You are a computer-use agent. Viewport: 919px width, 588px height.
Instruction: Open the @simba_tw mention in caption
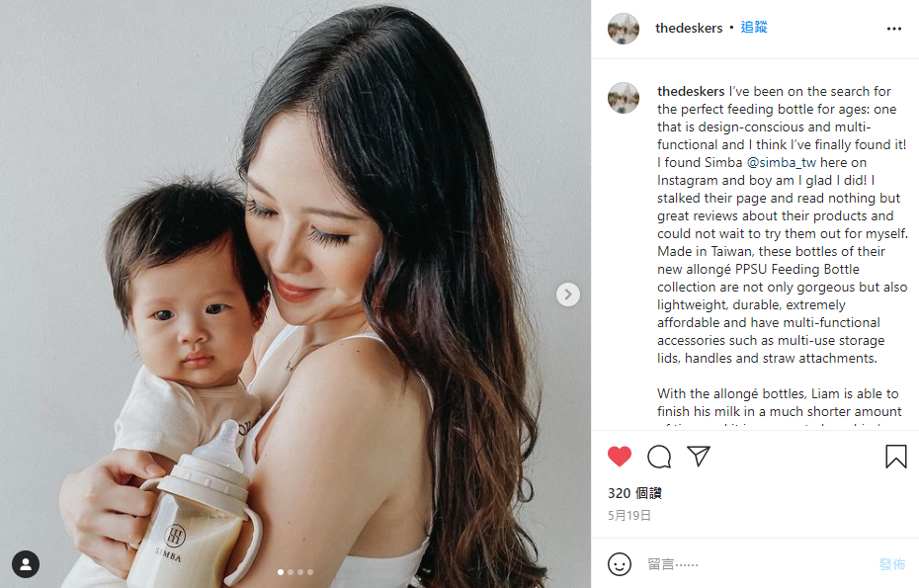pos(781,162)
